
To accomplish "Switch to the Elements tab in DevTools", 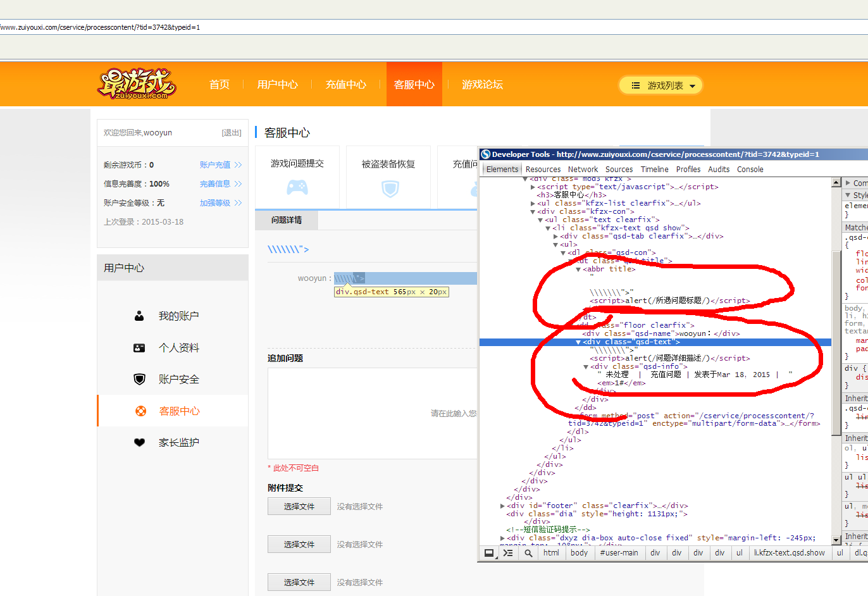I will pos(502,170).
